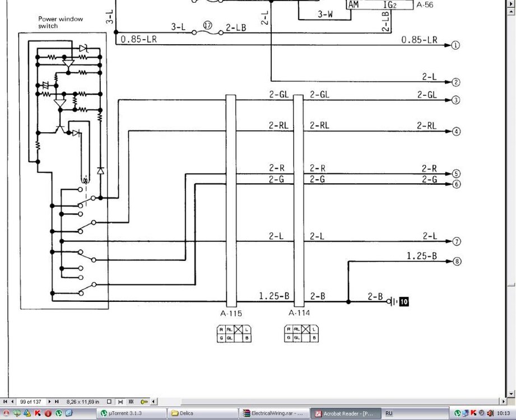
Task: Go to the first page of the document
Action: tap(5, 402)
